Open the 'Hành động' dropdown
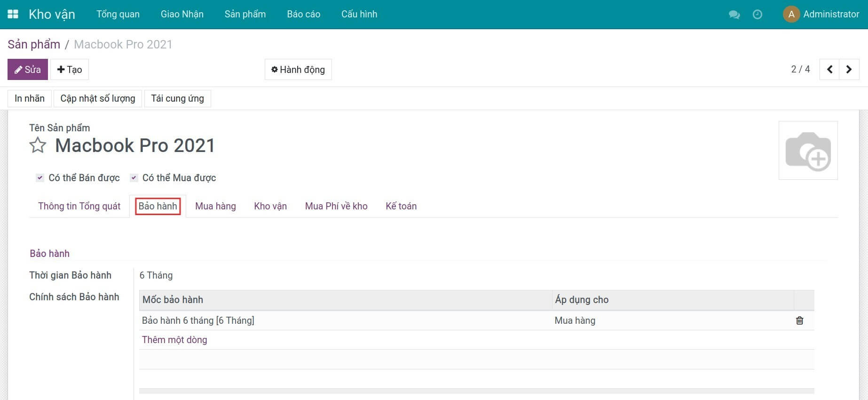The height and width of the screenshot is (400, 868). (298, 70)
